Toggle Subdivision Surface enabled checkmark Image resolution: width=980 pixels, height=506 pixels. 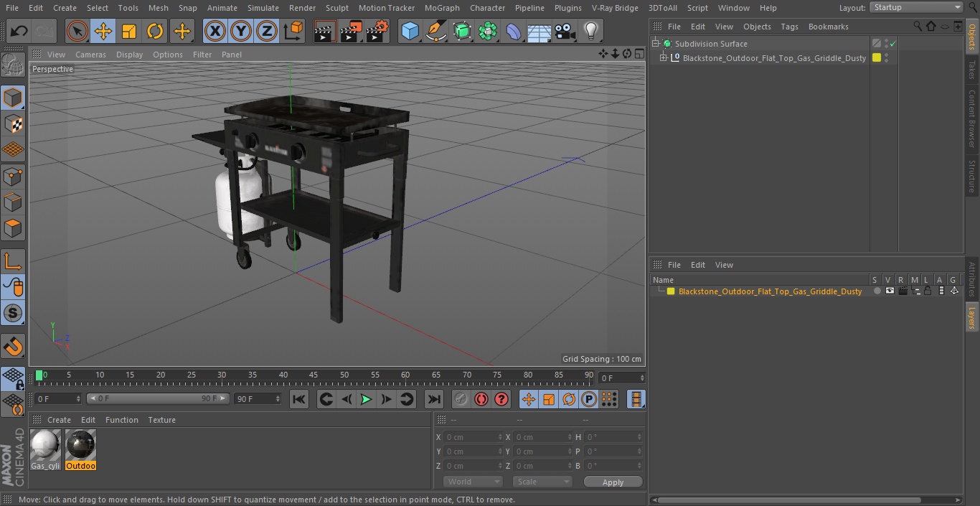(892, 44)
